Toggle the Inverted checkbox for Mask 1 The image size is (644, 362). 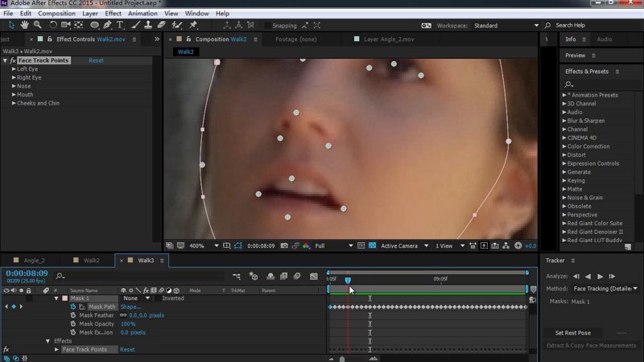click(158, 298)
